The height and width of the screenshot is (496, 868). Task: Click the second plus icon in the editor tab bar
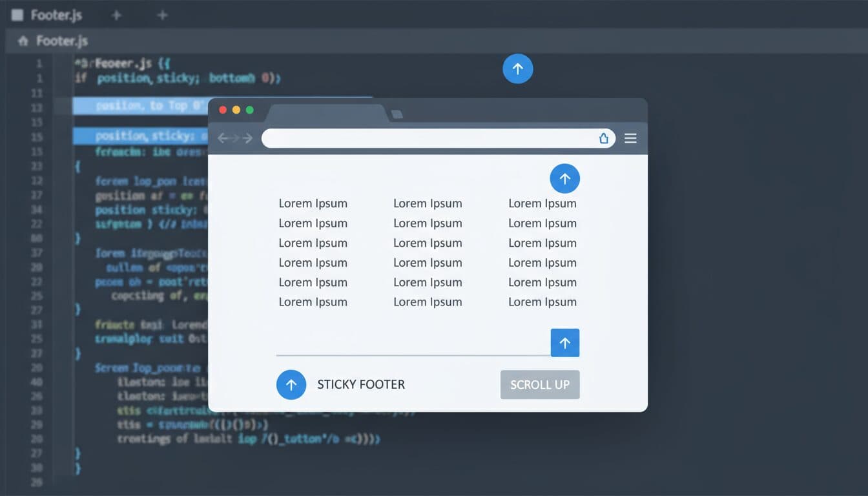click(162, 15)
